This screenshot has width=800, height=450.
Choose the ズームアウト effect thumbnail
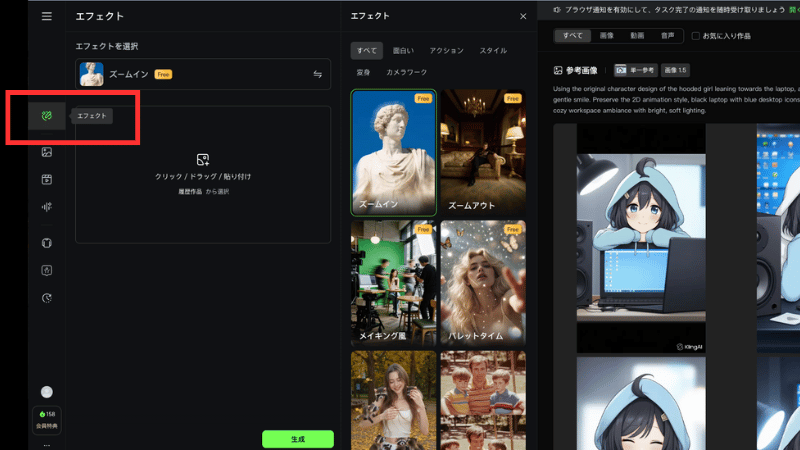click(x=483, y=152)
